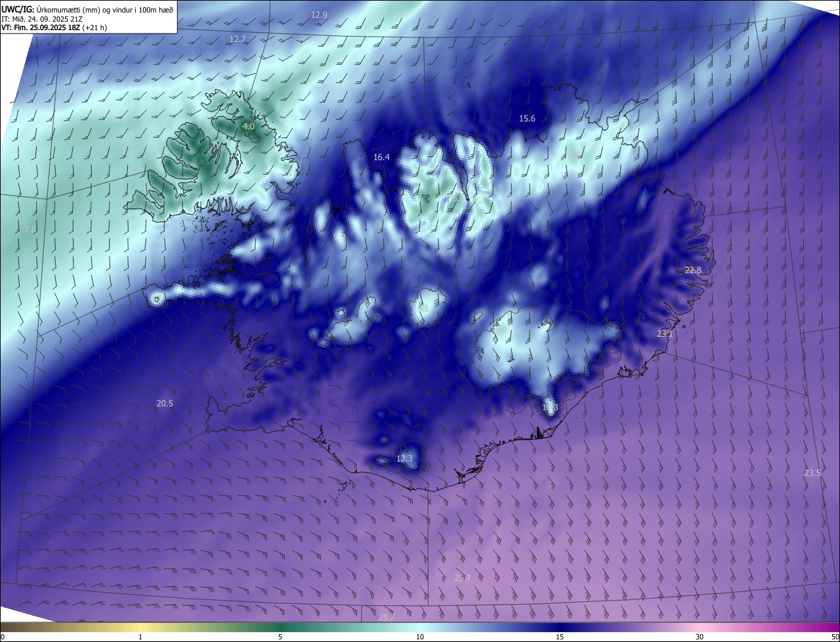Click the 15 tick on the colour scale
The height and width of the screenshot is (642, 840).
(560, 637)
